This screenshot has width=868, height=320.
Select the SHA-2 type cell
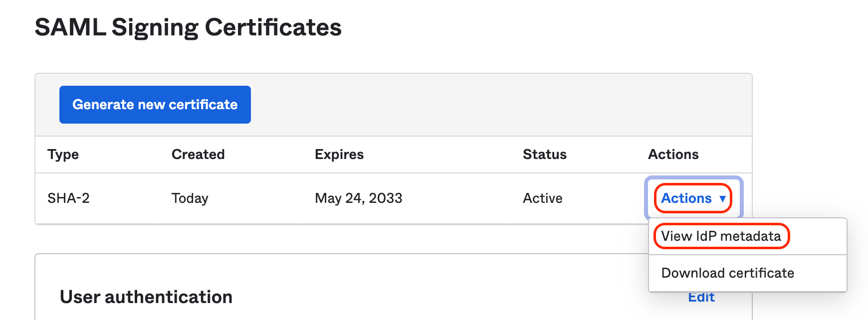(x=68, y=198)
